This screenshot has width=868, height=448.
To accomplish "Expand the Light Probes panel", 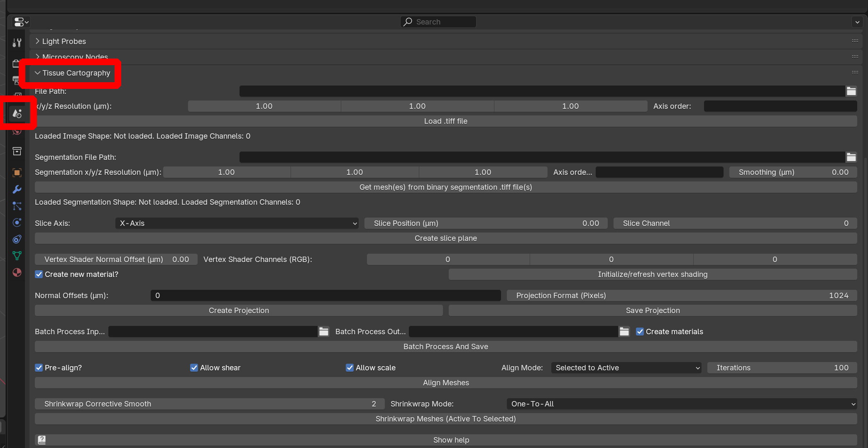I will pyautogui.click(x=37, y=41).
